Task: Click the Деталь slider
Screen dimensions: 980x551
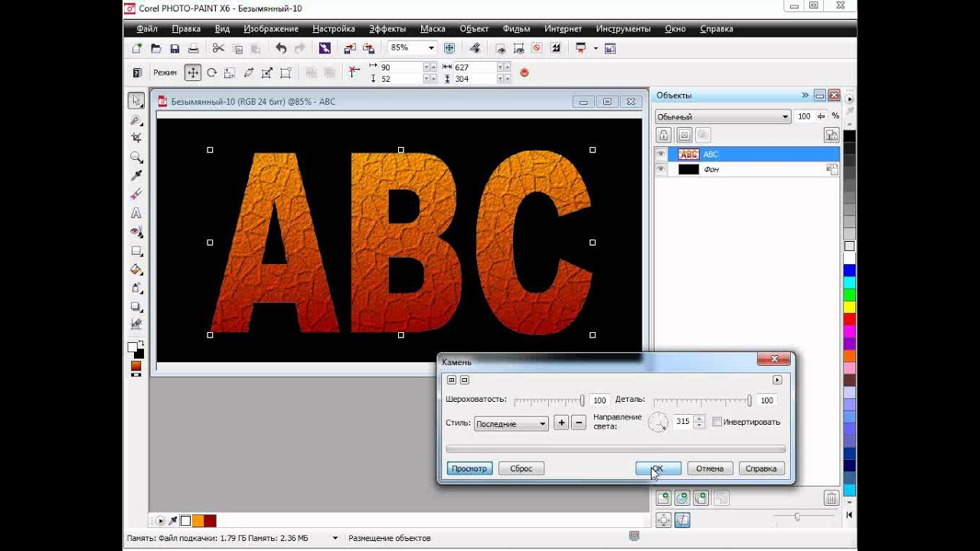Action: tap(702, 400)
